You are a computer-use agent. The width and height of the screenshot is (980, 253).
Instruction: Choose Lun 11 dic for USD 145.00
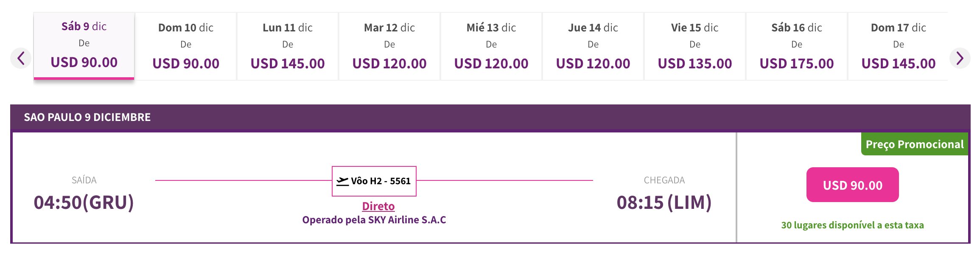click(x=288, y=46)
